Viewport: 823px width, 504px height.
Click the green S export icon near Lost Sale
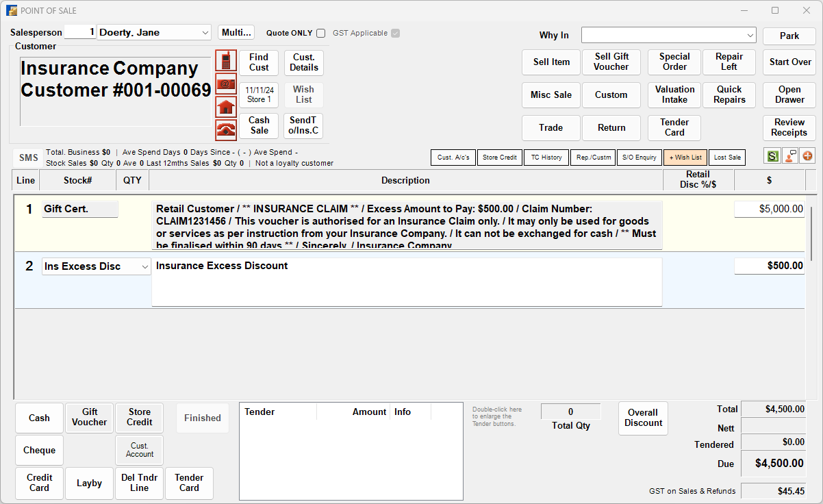(x=772, y=157)
